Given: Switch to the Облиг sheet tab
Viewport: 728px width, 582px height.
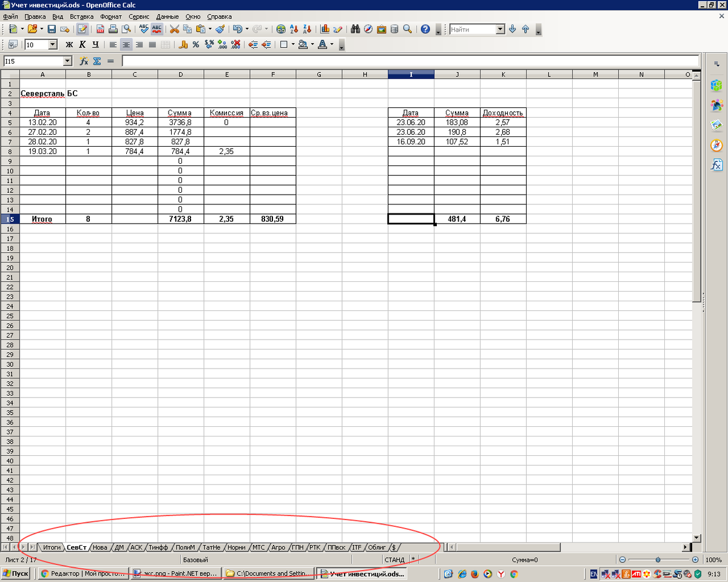Looking at the screenshot, I should pyautogui.click(x=377, y=547).
